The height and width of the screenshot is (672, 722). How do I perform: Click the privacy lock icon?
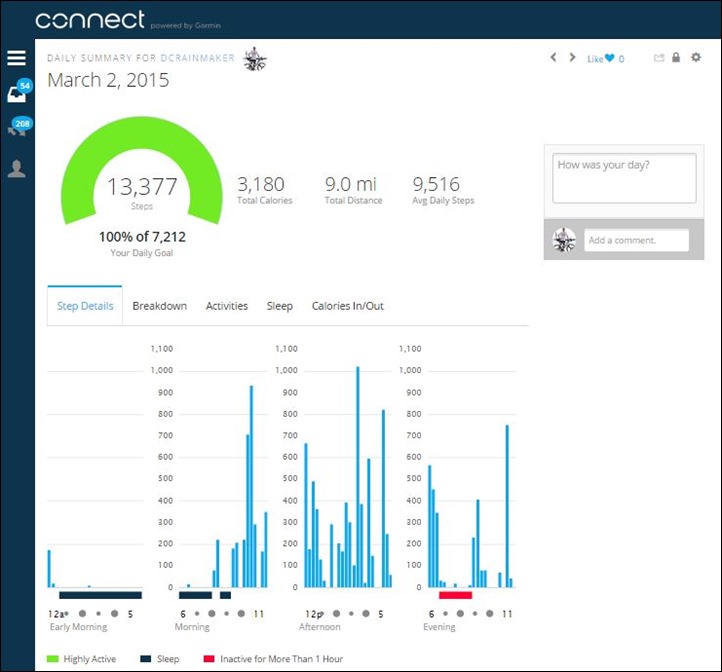[x=676, y=57]
